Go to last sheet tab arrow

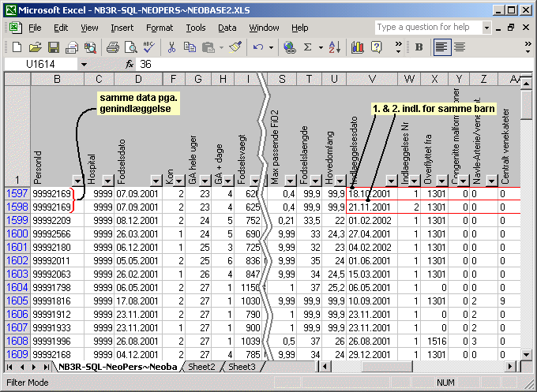(x=46, y=367)
